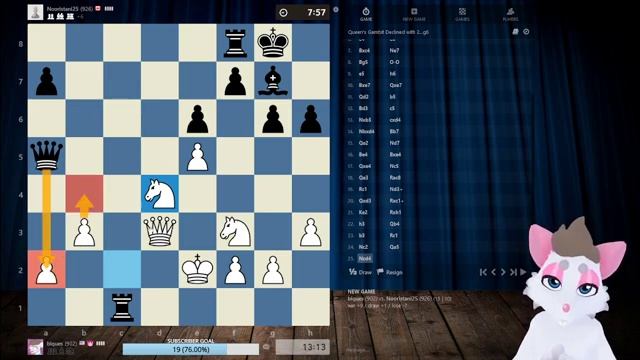640x360 pixels.
Task: Open the Games tab
Action: tap(462, 14)
